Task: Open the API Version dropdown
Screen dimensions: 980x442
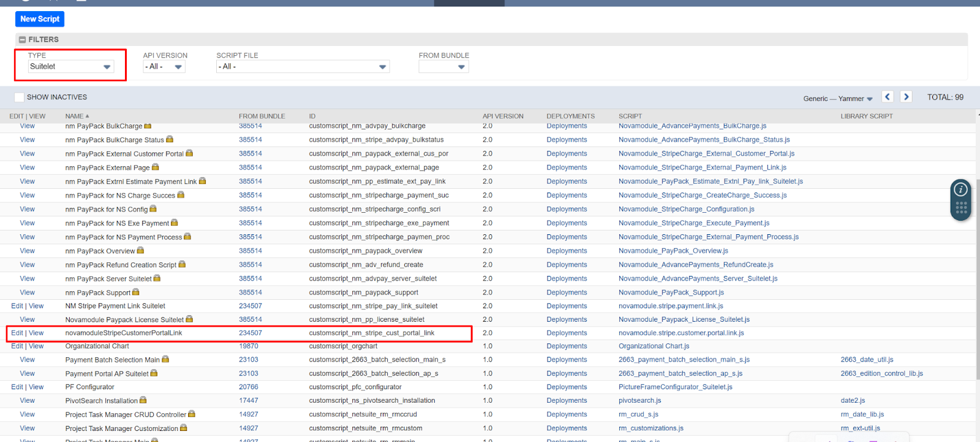Action: click(164, 67)
